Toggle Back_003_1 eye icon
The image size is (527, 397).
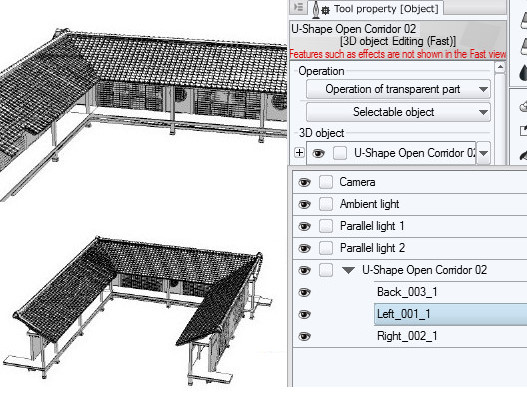[x=304, y=292]
